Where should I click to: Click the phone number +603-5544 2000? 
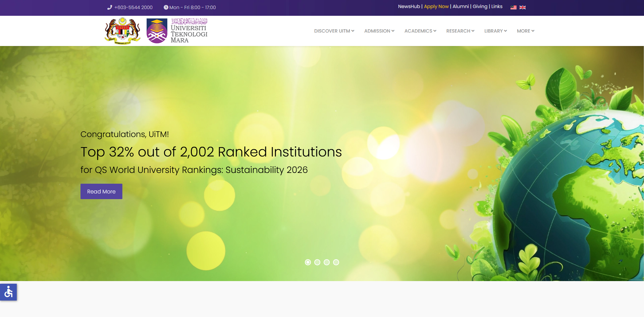click(133, 7)
